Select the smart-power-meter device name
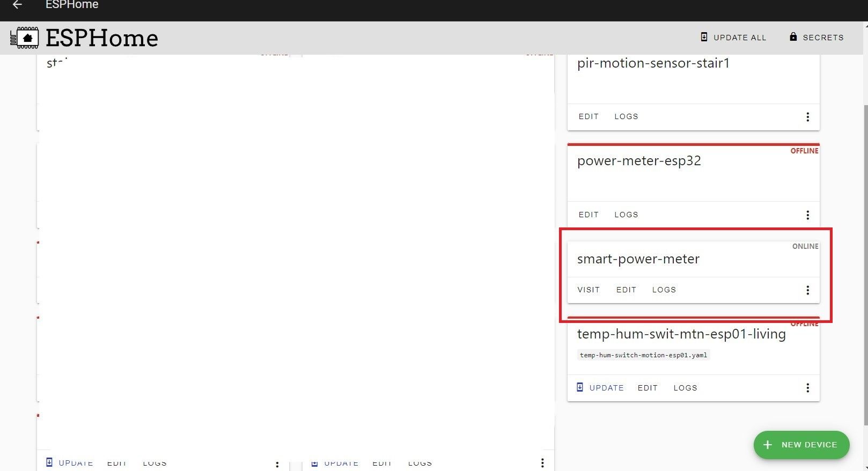The image size is (868, 471). tap(638, 259)
